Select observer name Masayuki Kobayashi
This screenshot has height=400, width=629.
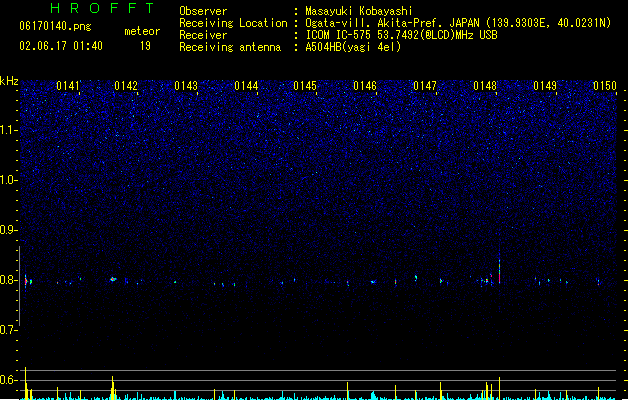359,11
